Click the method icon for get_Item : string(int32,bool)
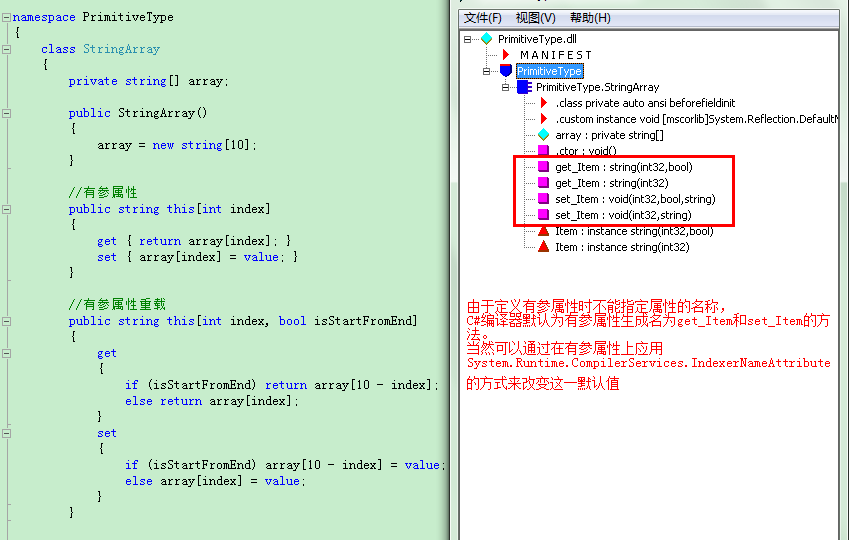 click(544, 167)
